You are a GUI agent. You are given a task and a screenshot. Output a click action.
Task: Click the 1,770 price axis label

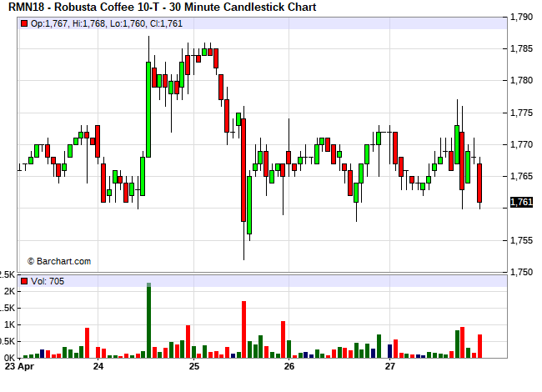(521, 144)
